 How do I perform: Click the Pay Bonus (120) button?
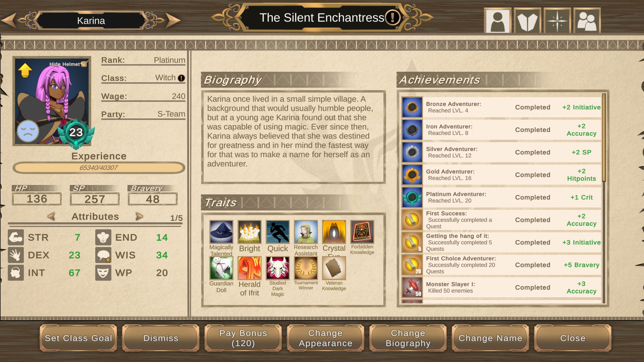coord(243,338)
